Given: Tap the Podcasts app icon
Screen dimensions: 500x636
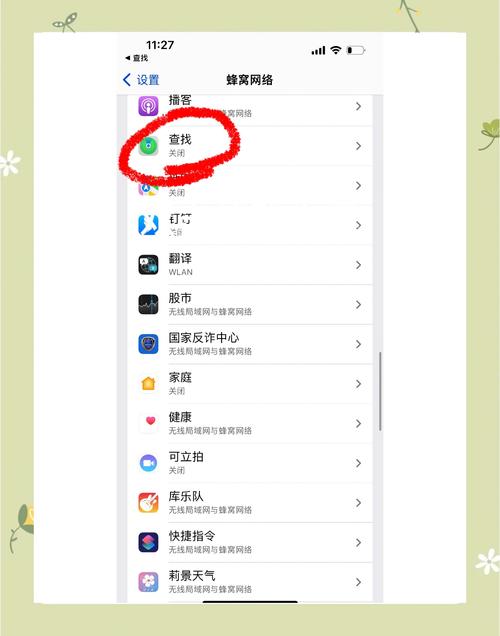Looking at the screenshot, I should [148, 106].
